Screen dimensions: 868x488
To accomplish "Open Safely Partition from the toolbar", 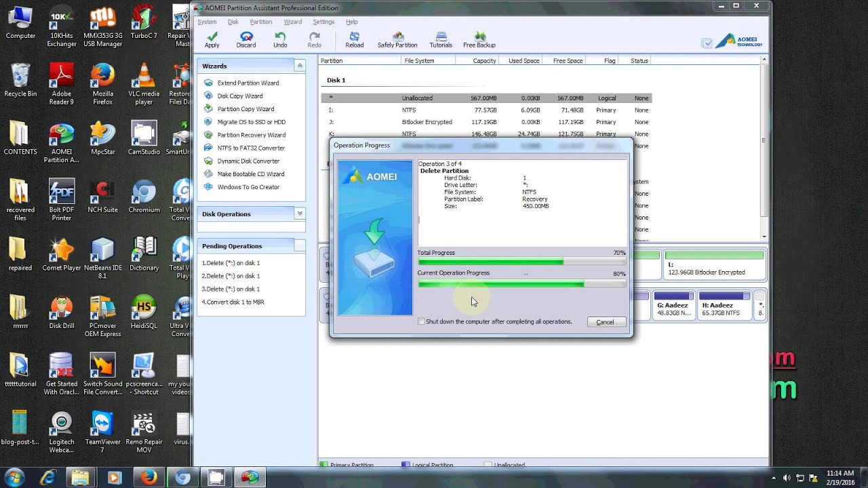I will tap(397, 39).
